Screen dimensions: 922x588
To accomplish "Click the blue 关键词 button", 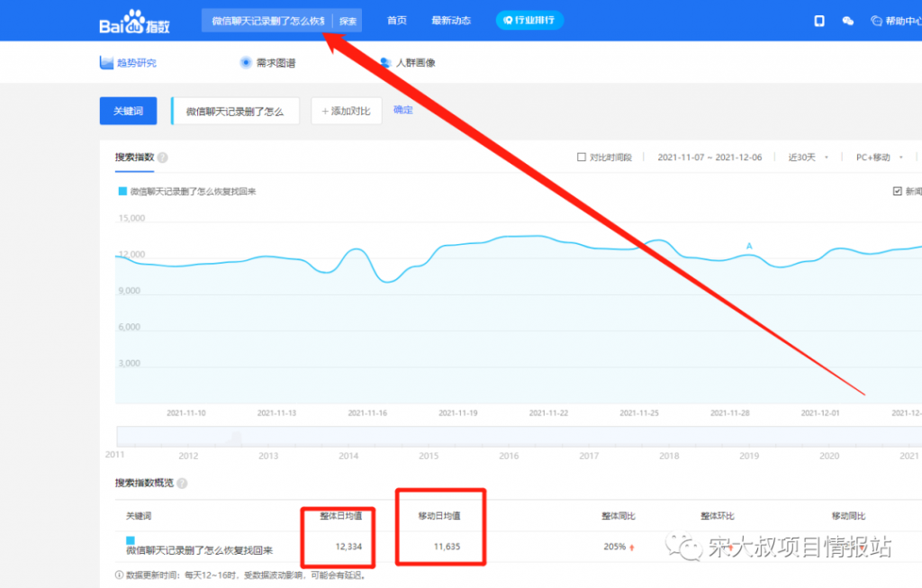I will 128,111.
